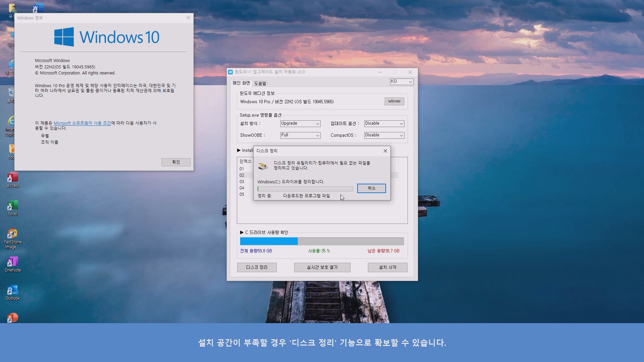Click the large Windows 10 logo
The width and height of the screenshot is (644, 362).
[x=107, y=37]
